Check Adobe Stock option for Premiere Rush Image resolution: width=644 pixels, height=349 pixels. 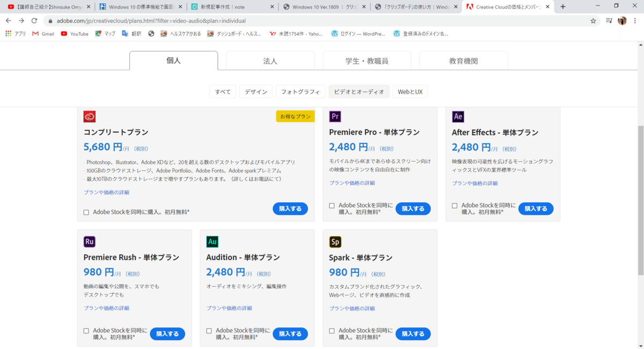86,331
